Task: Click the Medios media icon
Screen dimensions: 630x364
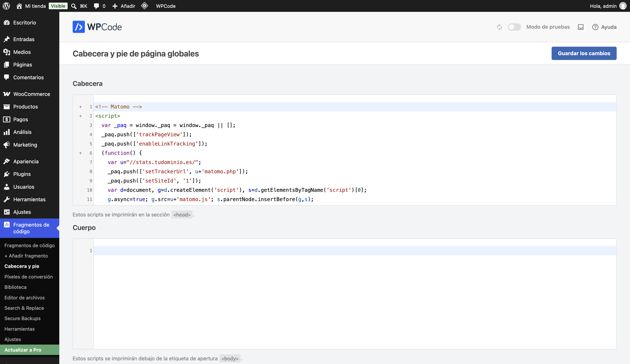Action: point(7,52)
